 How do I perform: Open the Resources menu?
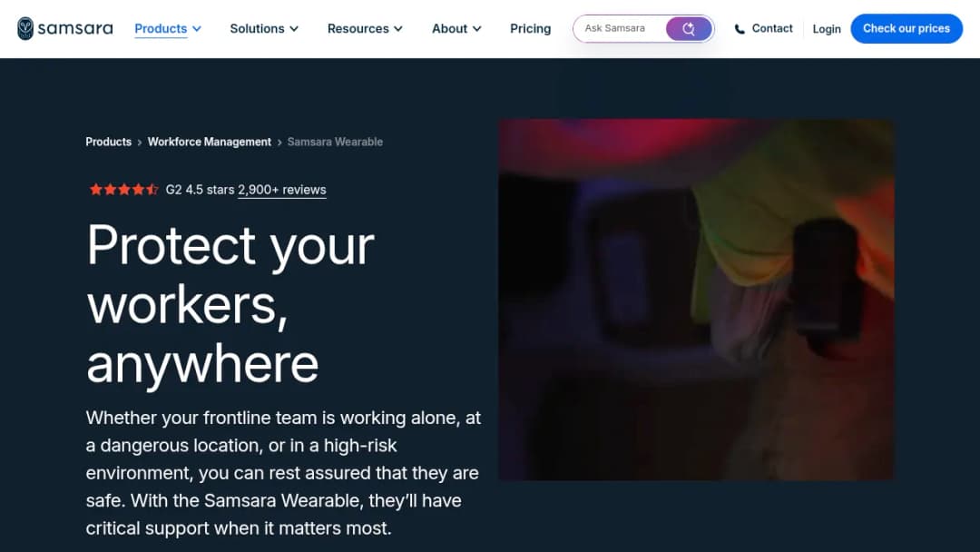(x=358, y=29)
